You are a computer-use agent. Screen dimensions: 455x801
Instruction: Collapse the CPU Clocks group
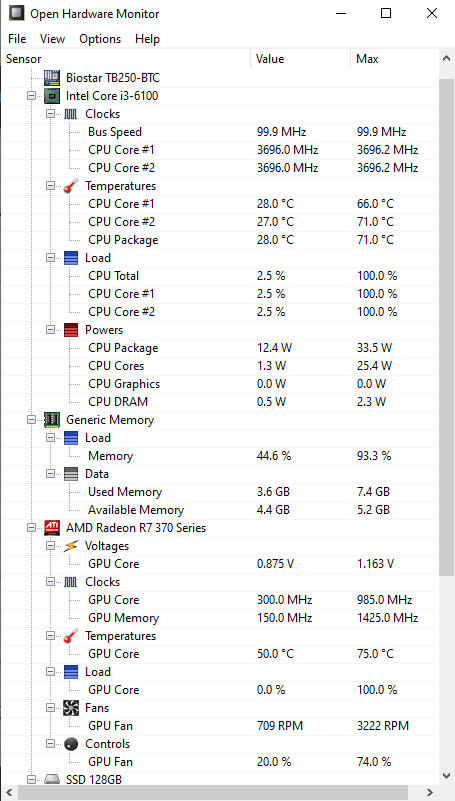click(x=51, y=114)
